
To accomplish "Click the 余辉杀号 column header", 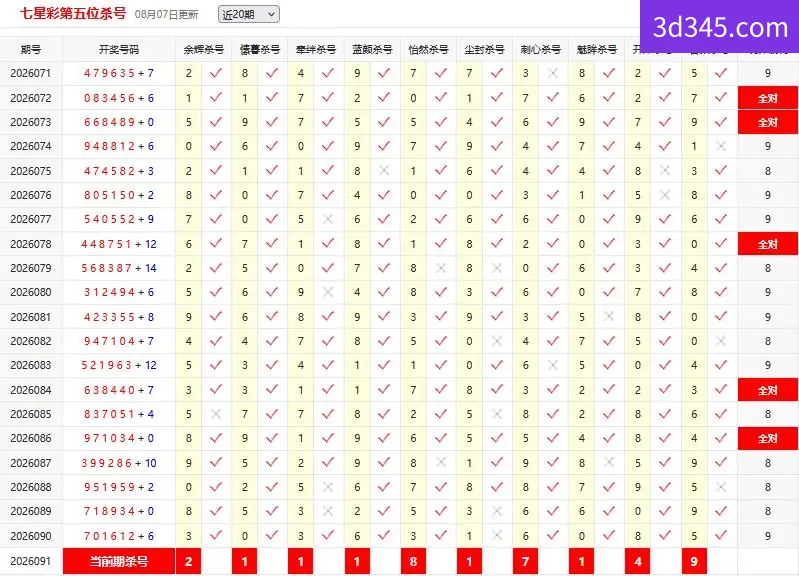I will click(203, 49).
